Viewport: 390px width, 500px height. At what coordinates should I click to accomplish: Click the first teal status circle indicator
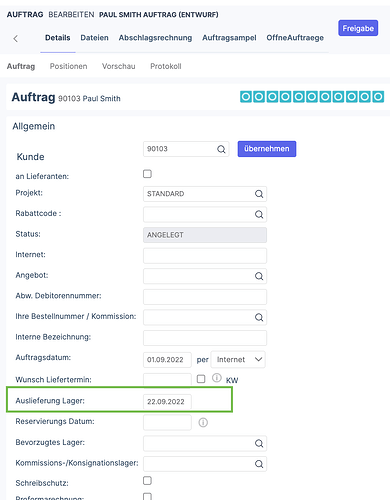click(246, 97)
